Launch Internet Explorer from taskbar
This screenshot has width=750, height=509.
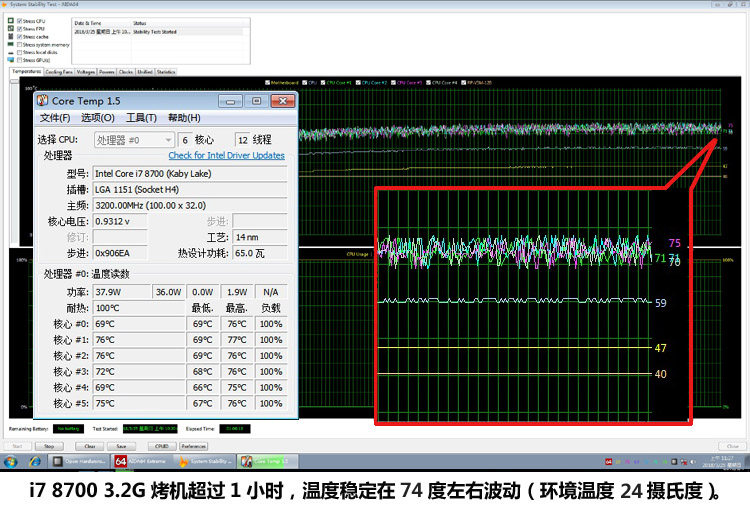click(35, 461)
